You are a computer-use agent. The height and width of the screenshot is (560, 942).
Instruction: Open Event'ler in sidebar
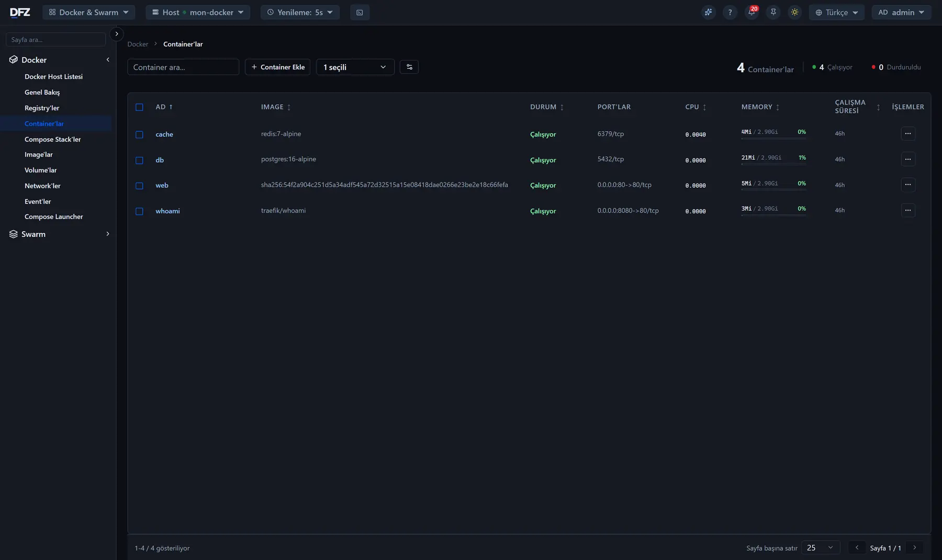tap(38, 201)
